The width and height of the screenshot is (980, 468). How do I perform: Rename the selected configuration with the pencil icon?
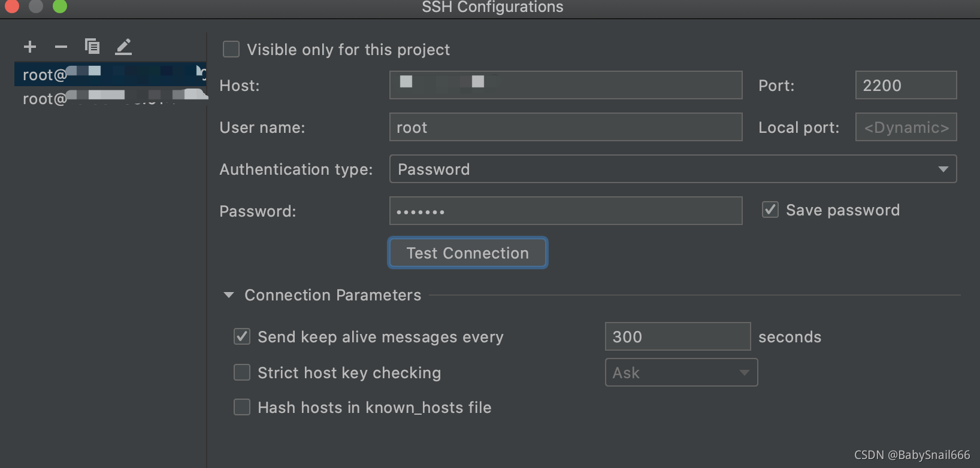(x=123, y=46)
